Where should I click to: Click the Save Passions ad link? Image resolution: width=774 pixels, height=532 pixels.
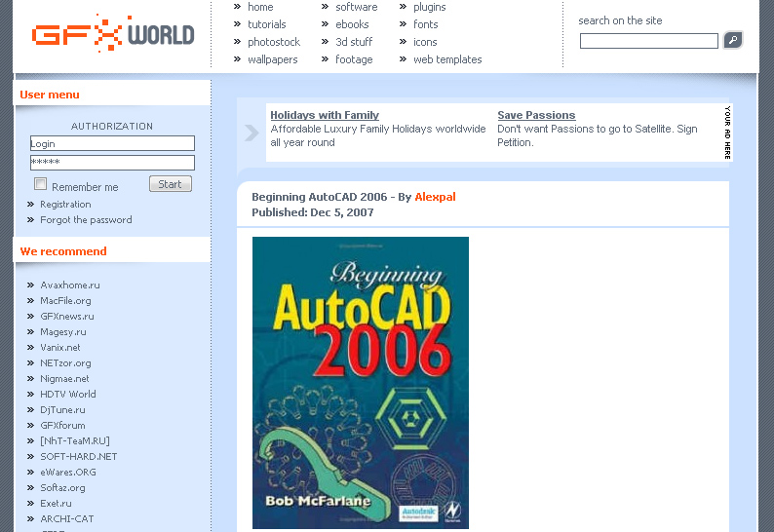pyautogui.click(x=536, y=115)
